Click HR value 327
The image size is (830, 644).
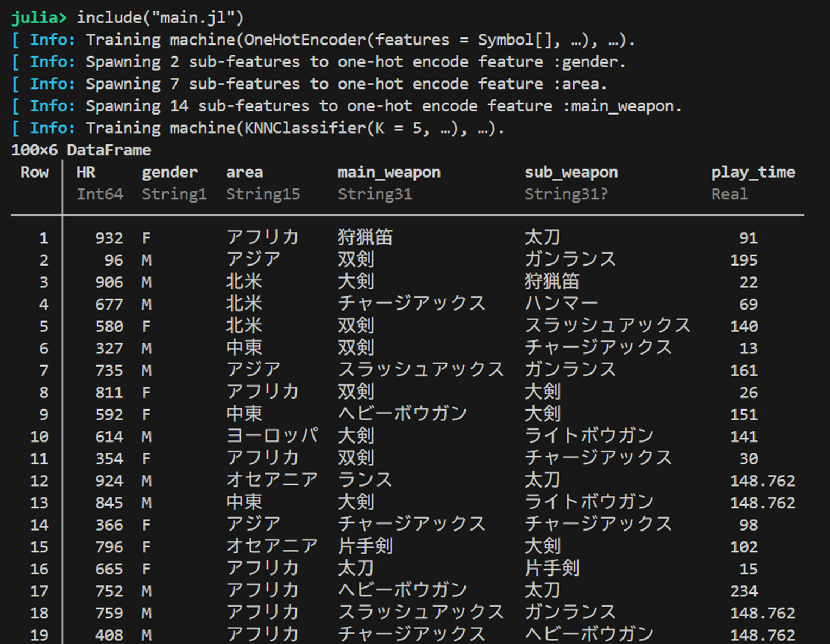(109, 349)
